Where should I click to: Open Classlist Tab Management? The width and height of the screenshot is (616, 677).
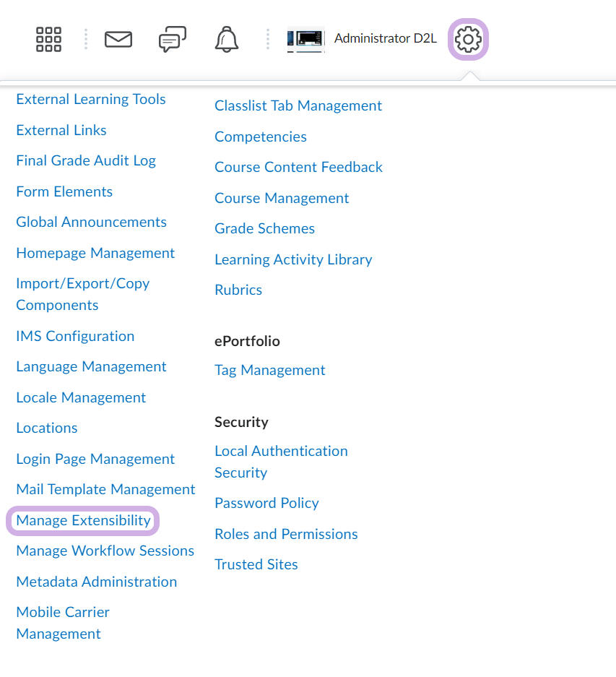coord(298,105)
